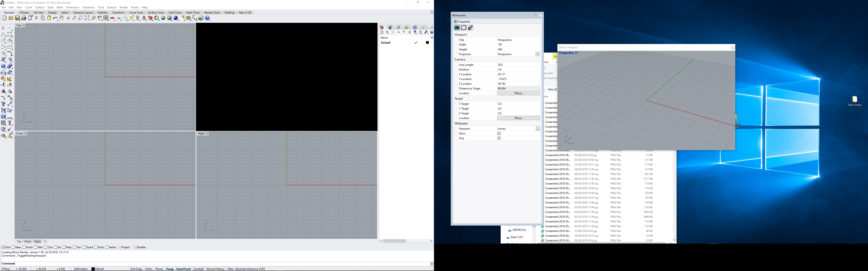Enable the Near osnap checkbox
This screenshot has height=271, width=868.
13,247
